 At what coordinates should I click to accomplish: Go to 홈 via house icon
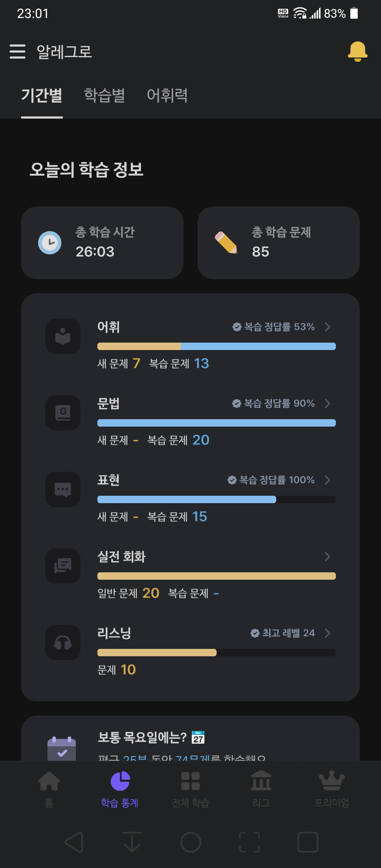49,781
